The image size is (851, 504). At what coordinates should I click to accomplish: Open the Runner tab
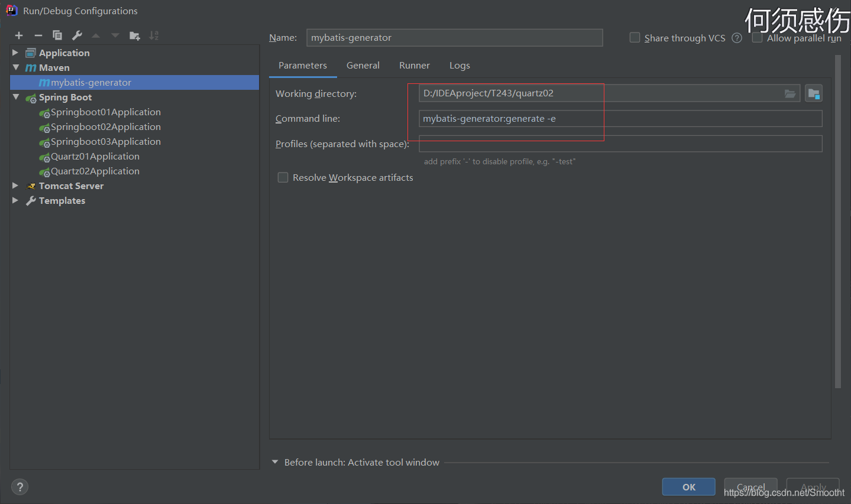click(x=415, y=66)
